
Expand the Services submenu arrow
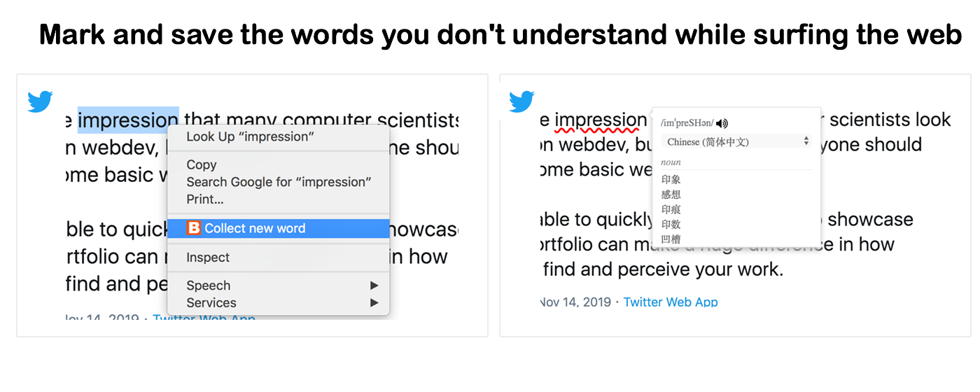[x=374, y=303]
